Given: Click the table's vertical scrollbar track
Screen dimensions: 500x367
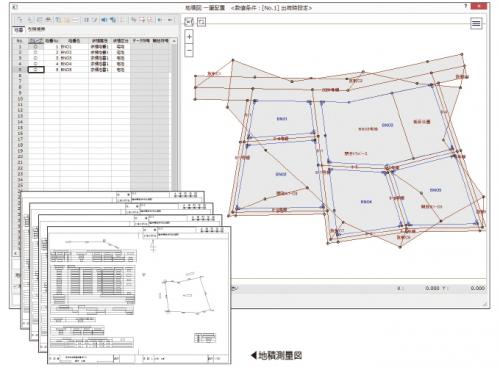Looking at the screenshot, I should 174,117.
